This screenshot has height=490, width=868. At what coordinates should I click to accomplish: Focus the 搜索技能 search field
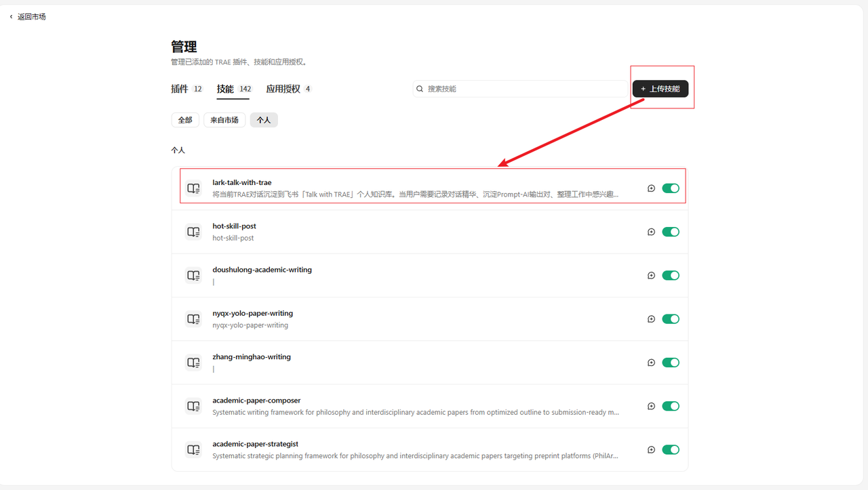pos(520,89)
